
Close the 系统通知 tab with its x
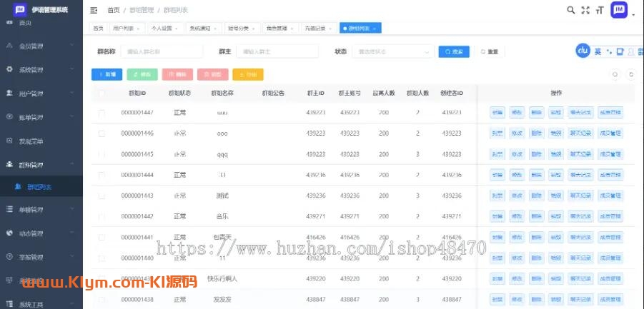tap(215, 29)
